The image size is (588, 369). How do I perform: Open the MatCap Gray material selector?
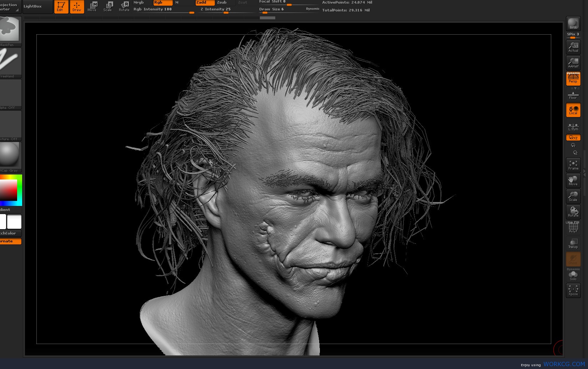coord(10,157)
